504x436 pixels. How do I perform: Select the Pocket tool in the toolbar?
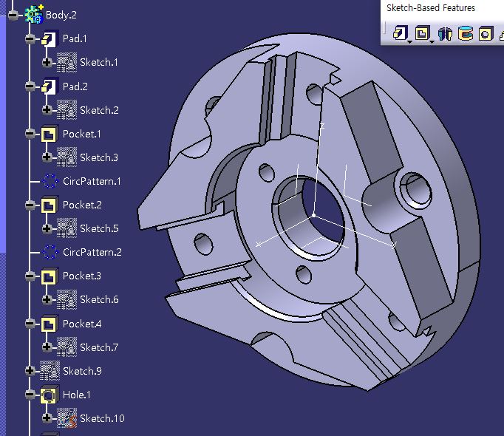click(x=422, y=33)
